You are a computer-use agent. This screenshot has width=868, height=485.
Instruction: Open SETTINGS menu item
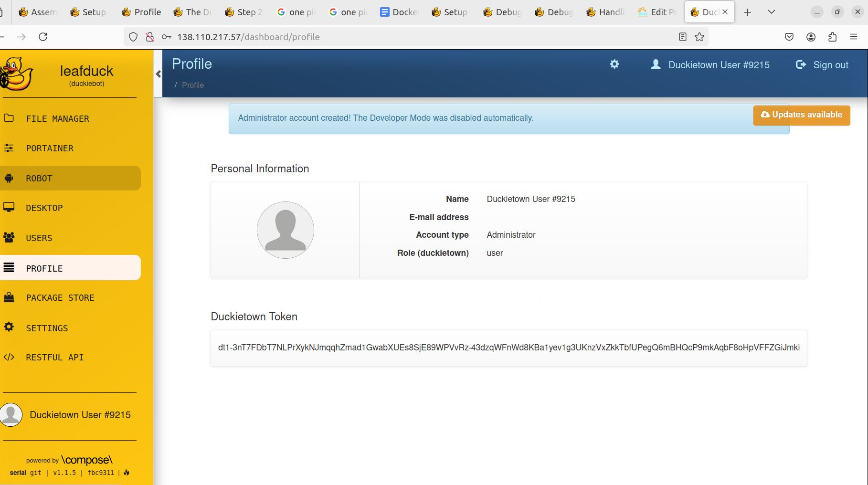click(x=71, y=328)
